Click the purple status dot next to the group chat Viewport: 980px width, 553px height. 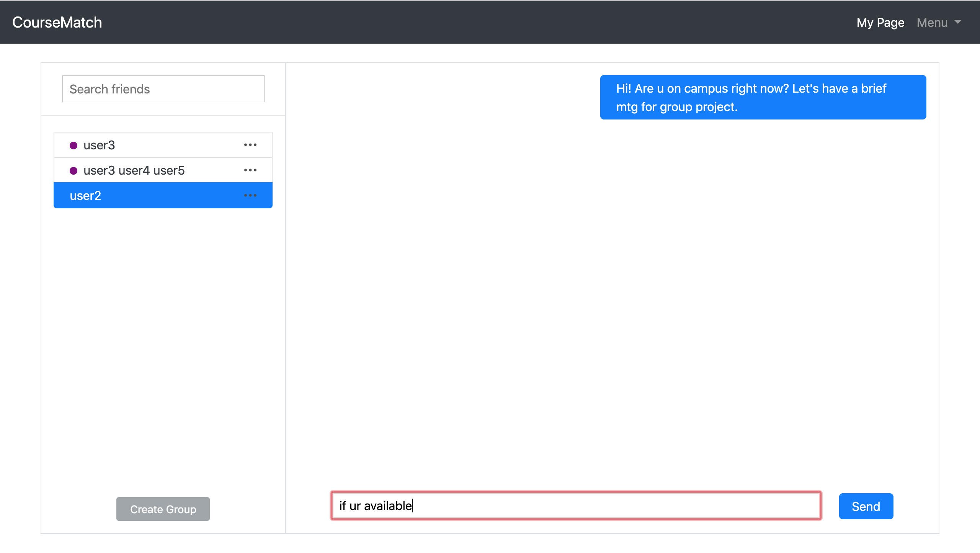73,170
